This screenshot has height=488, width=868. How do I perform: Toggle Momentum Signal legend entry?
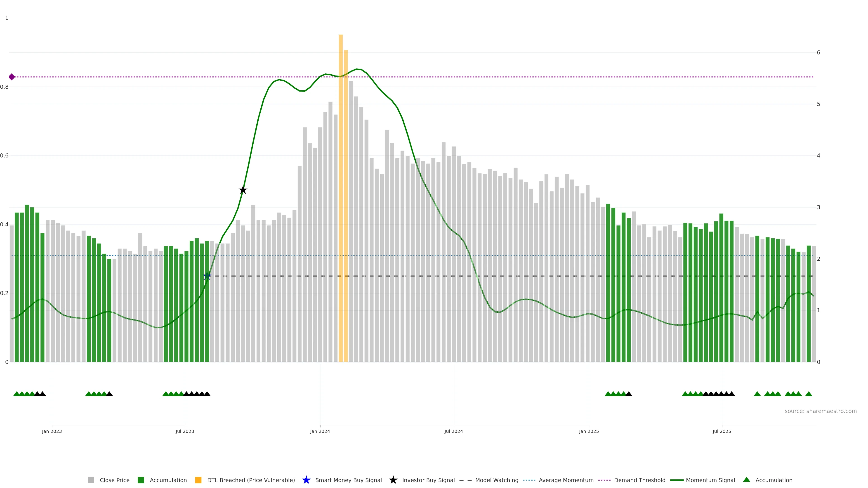coord(710,480)
